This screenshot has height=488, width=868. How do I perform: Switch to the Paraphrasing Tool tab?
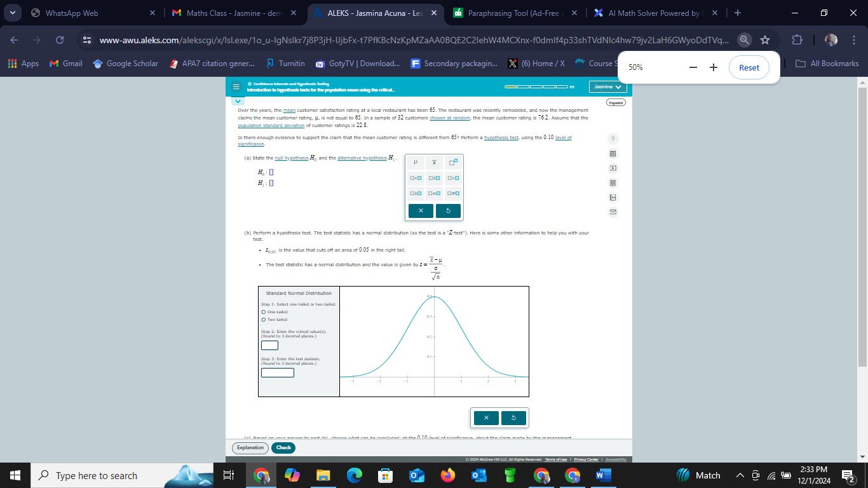click(x=515, y=13)
